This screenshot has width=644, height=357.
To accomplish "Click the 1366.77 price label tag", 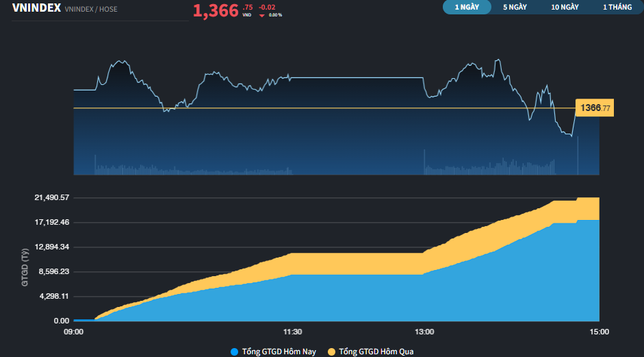I will 595,108.
